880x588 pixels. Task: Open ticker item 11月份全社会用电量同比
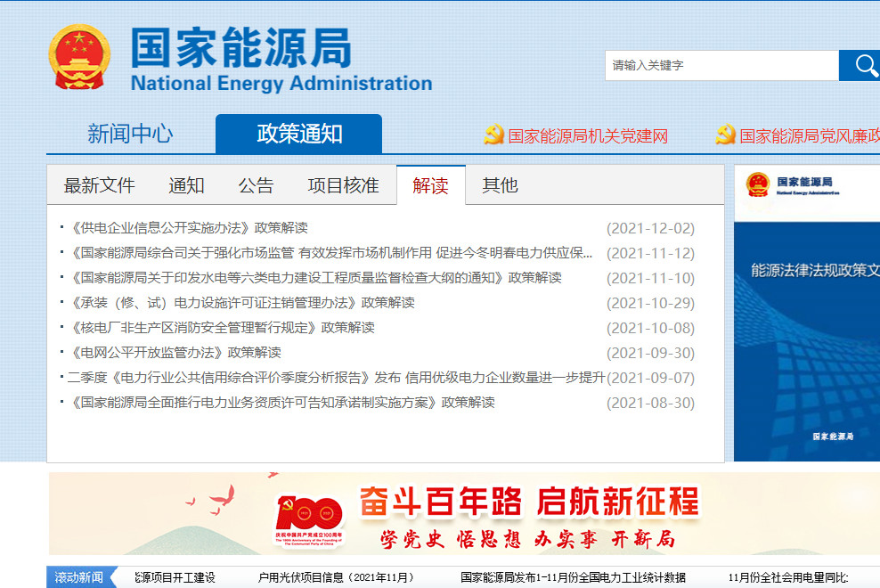[x=788, y=577]
